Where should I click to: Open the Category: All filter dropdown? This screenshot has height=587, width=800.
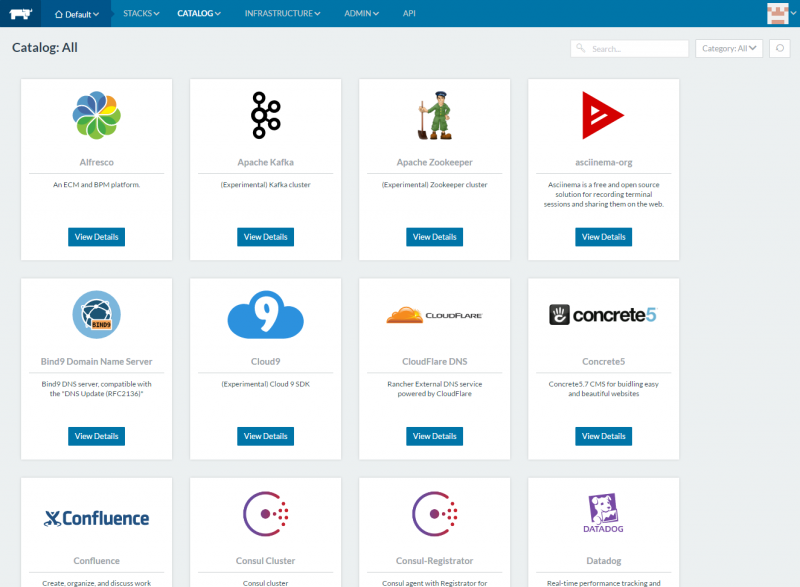(x=729, y=48)
